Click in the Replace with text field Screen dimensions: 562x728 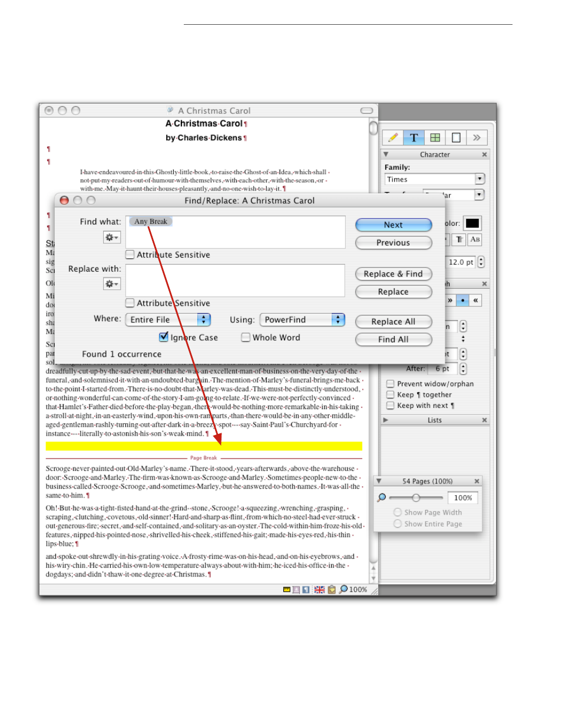[x=235, y=281]
